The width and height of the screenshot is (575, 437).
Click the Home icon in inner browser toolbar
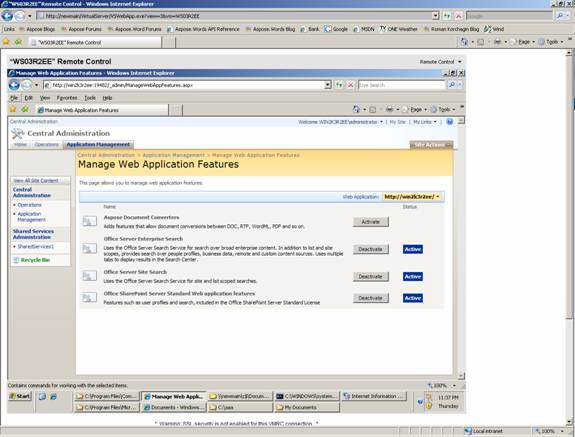pyautogui.click(x=356, y=109)
